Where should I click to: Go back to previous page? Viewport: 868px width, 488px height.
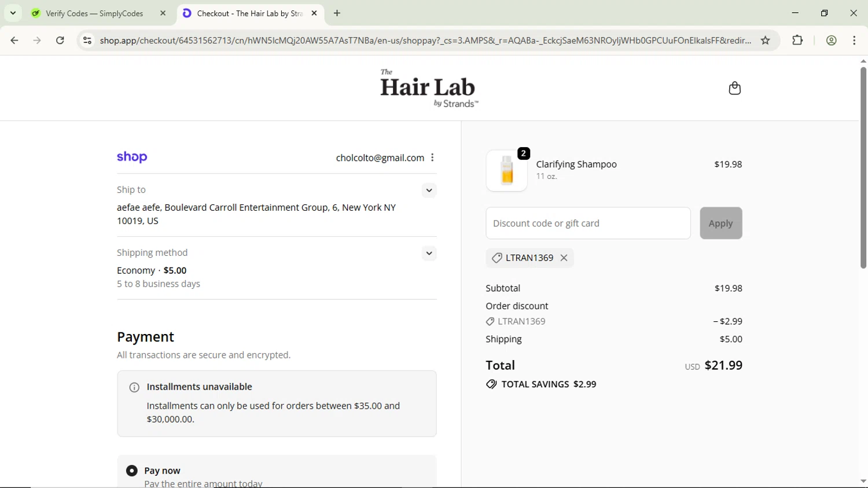tap(14, 41)
